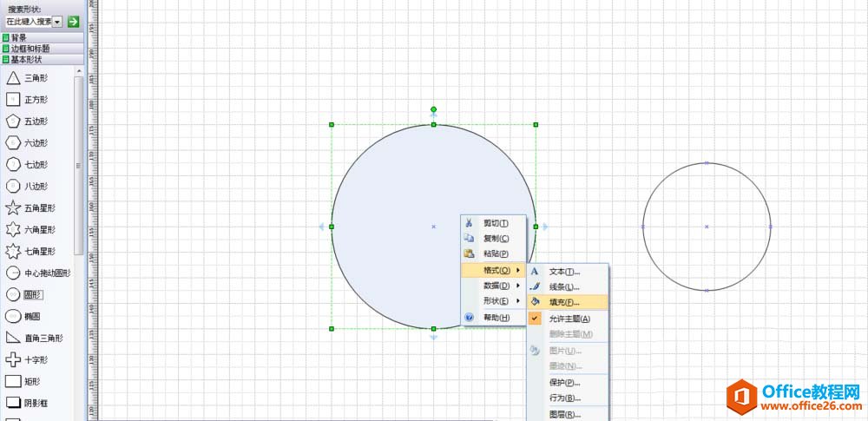Choose the 五角星形 five-point star shape
868x421 pixels.
click(14, 208)
